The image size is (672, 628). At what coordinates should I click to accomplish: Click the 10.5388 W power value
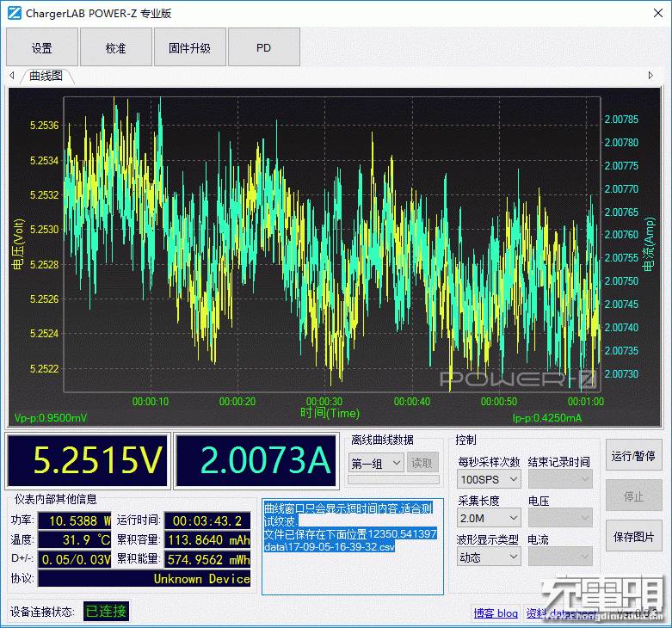(x=75, y=520)
